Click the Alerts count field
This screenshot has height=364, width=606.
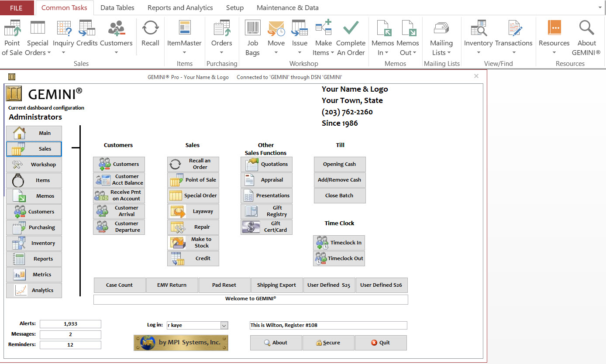[70, 324]
